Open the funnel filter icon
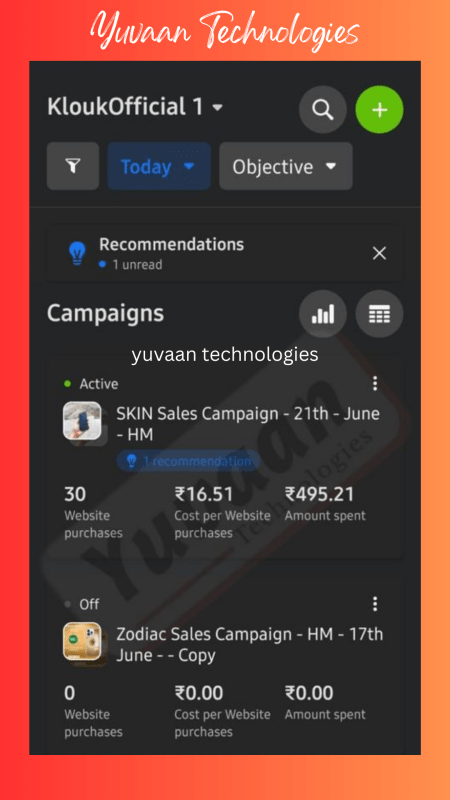 click(x=73, y=166)
